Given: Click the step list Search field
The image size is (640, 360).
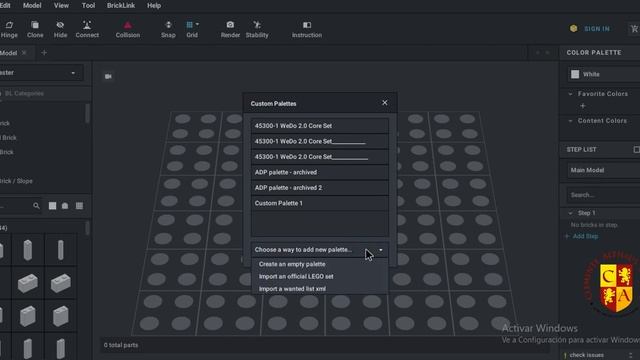Looking at the screenshot, I should coord(604,195).
